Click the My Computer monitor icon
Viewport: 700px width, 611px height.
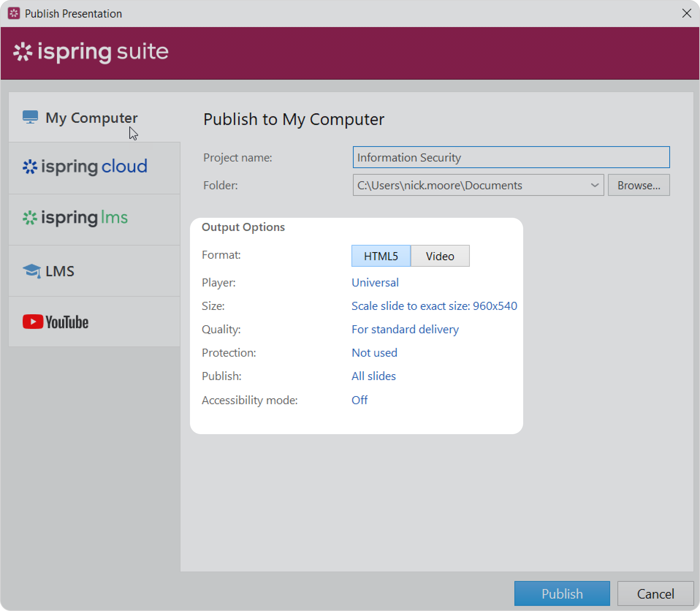tap(30, 117)
